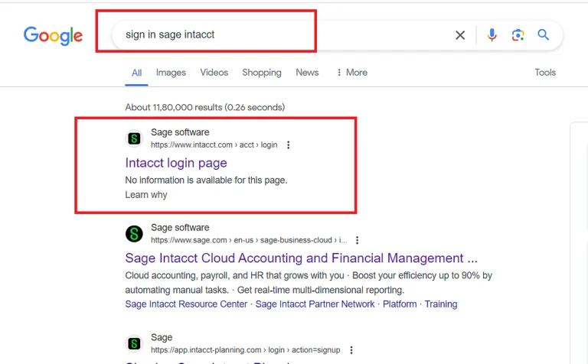The height and width of the screenshot is (364, 588).
Task: Switch to the Images tab
Action: pyautogui.click(x=171, y=73)
